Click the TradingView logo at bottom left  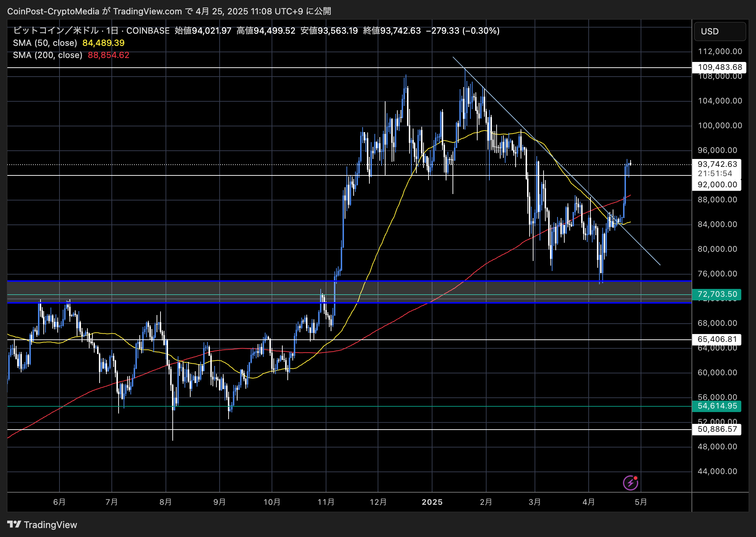(42, 524)
